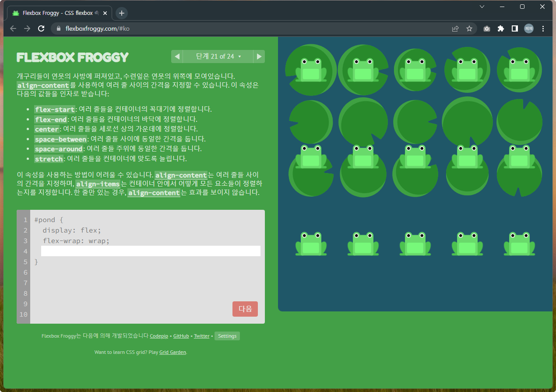556x392 pixels.
Task: Click the space-between keyword in the list
Action: click(61, 139)
